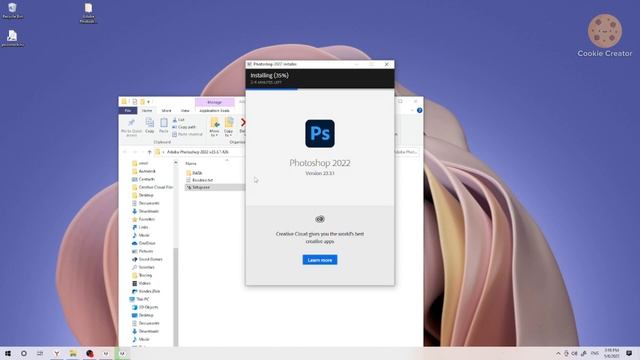Viewport: 640px width, 360px height.
Task: Click the navigation pane scroll-up arrow
Action: coord(176,162)
